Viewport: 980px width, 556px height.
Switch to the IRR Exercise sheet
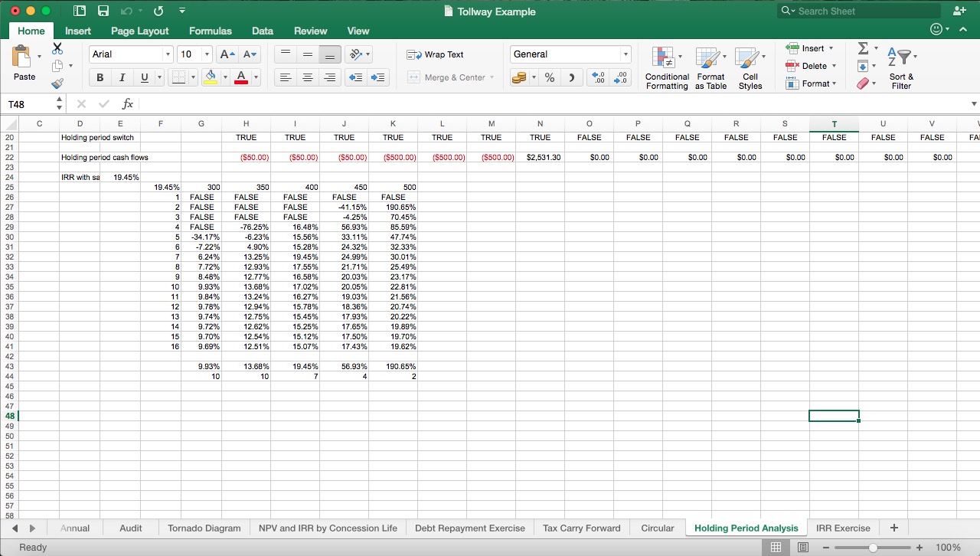coord(843,528)
